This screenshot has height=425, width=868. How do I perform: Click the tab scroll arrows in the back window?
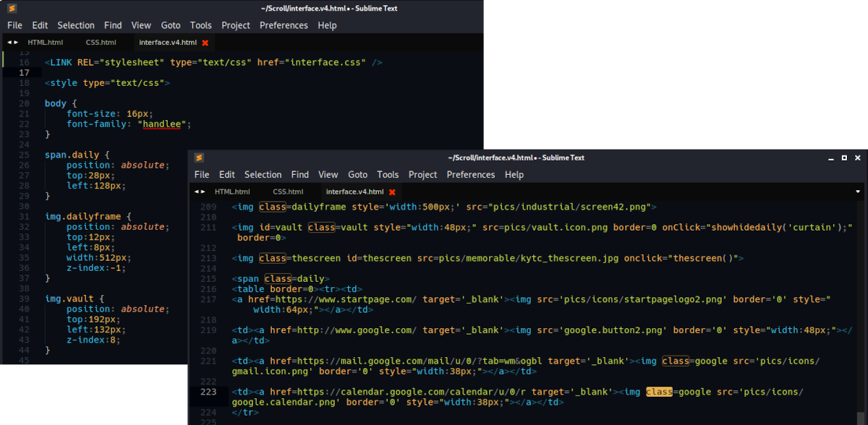pos(12,43)
